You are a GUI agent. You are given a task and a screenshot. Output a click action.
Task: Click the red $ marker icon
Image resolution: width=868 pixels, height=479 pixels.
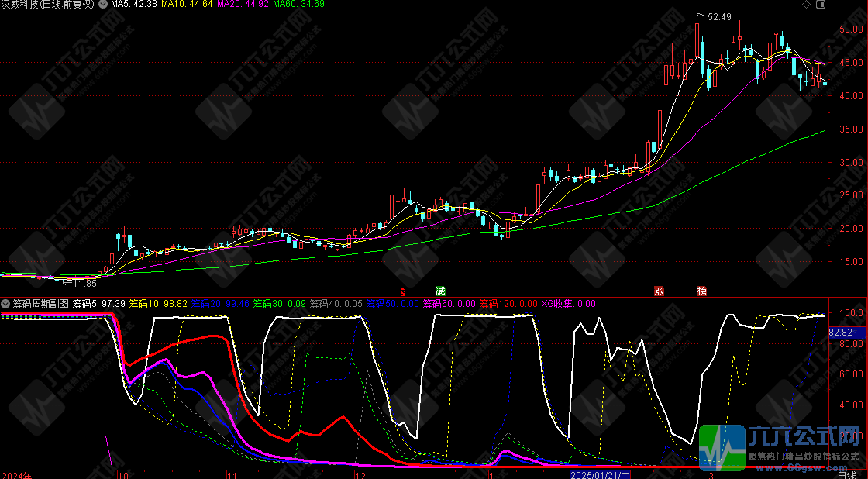(x=403, y=291)
